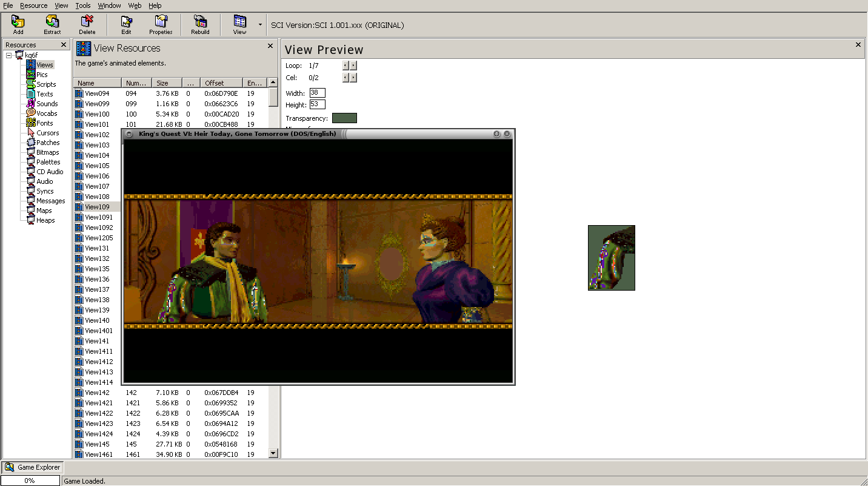Select Audio in the resources tree
868x486 pixels.
pos(45,181)
